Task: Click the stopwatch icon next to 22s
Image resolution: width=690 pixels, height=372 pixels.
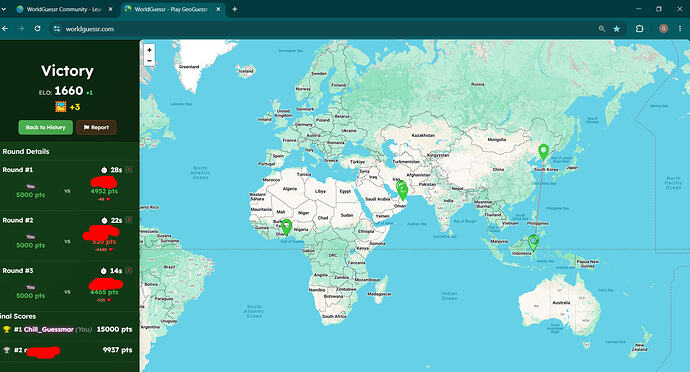Action: tap(104, 220)
